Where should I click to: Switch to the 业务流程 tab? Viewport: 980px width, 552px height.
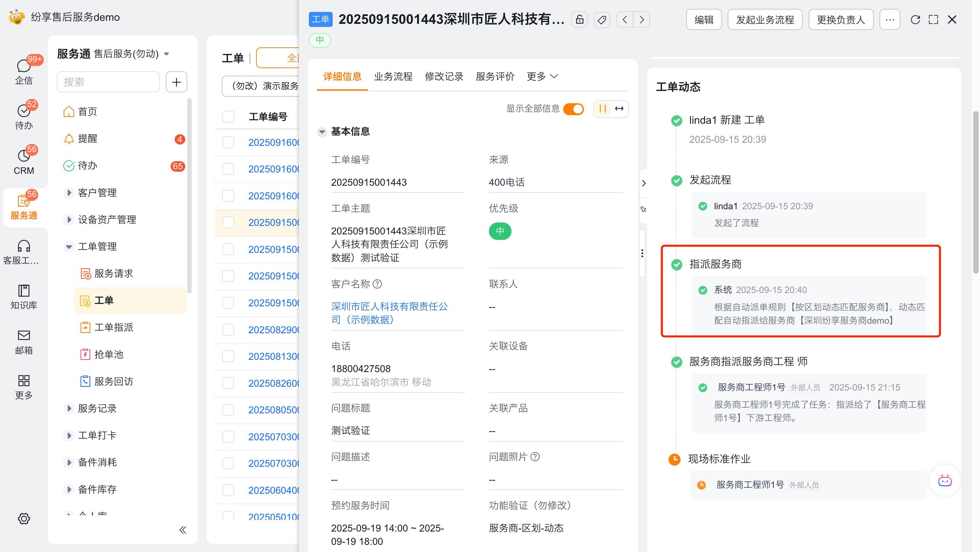(x=393, y=76)
